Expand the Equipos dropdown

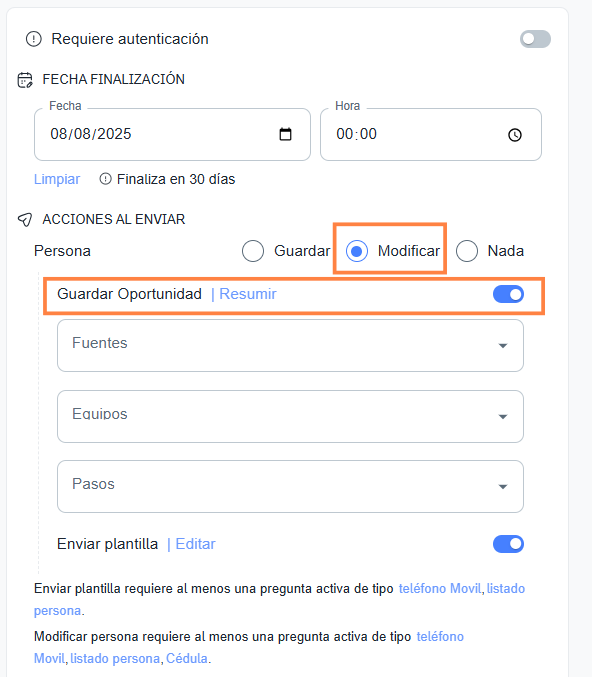click(291, 417)
